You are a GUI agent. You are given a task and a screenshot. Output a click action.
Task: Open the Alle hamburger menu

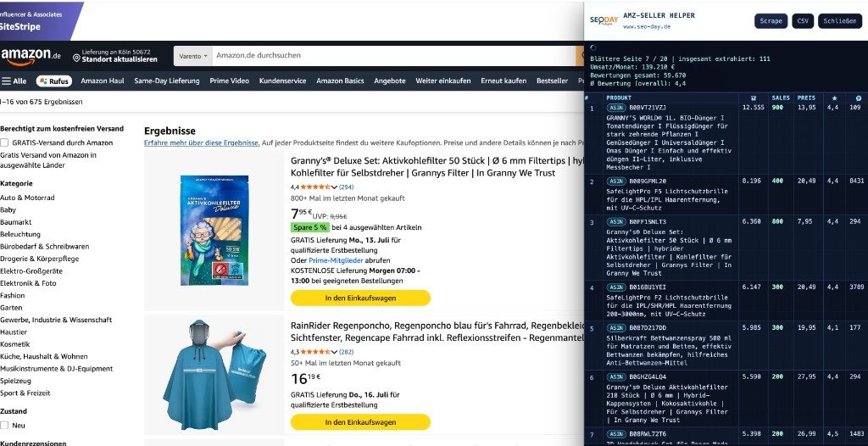14,81
